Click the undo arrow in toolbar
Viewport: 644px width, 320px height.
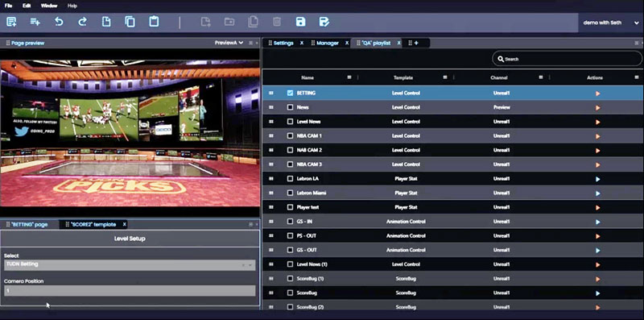pyautogui.click(x=59, y=22)
